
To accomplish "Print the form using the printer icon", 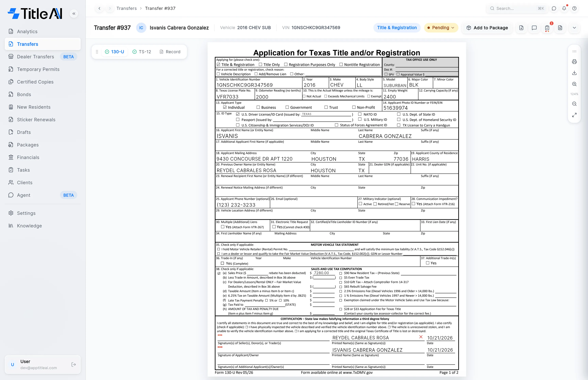I will point(574,62).
